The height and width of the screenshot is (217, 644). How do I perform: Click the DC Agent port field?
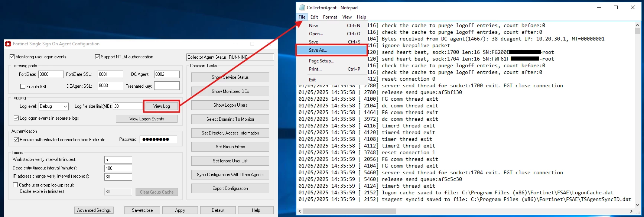coord(167,74)
